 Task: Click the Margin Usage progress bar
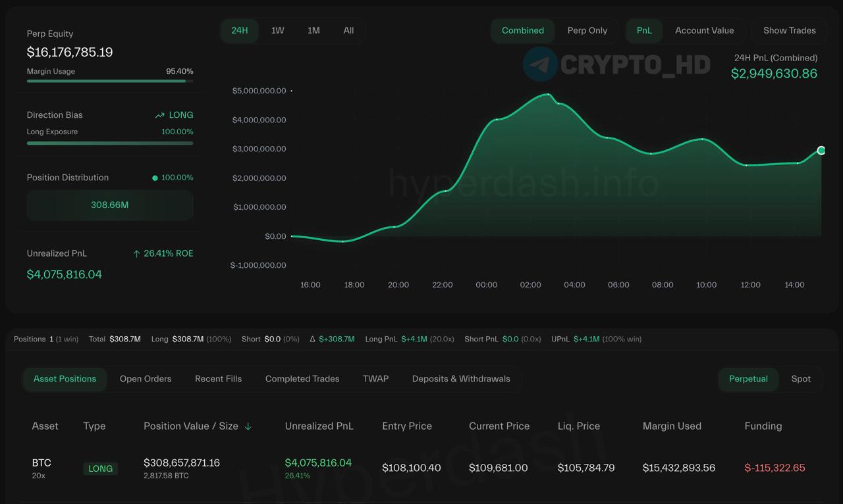110,81
